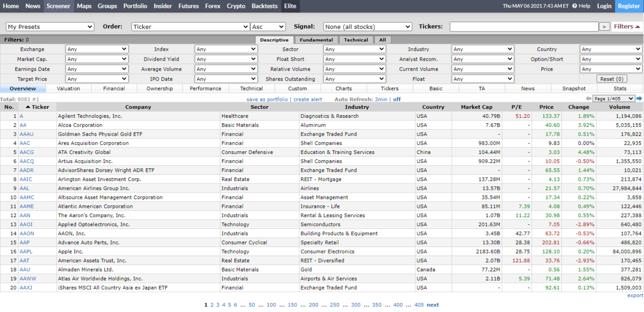Open the Page 1/405 selector dropdown

[x=613, y=99]
